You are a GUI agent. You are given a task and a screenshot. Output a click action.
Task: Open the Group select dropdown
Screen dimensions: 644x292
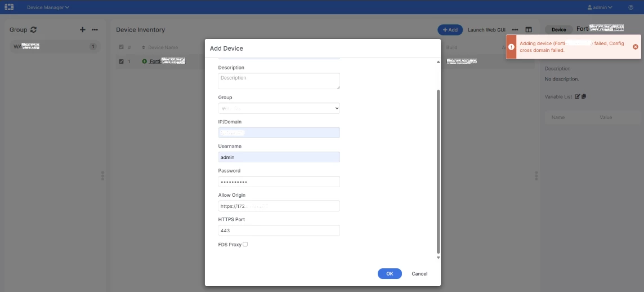click(x=279, y=108)
